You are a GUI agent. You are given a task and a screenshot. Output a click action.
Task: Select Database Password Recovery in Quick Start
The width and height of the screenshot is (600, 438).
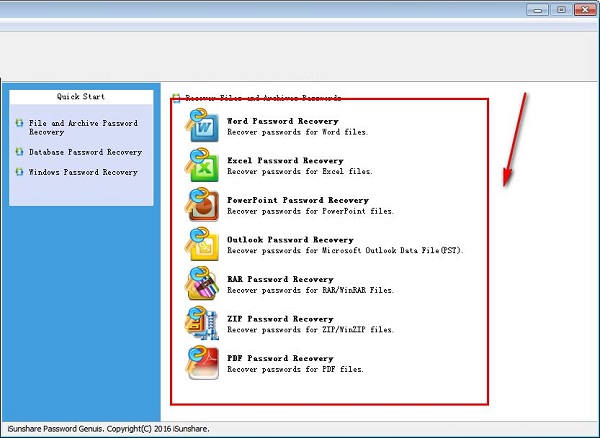(85, 152)
